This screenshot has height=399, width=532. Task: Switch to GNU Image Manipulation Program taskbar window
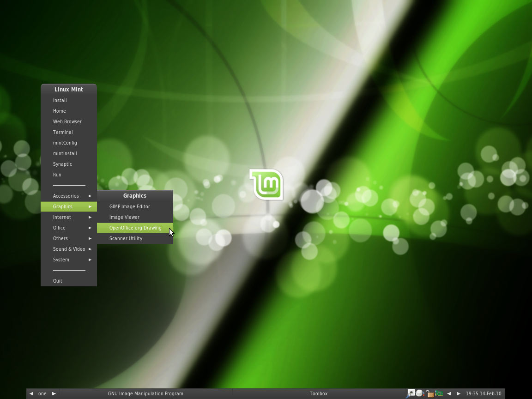[145, 393]
